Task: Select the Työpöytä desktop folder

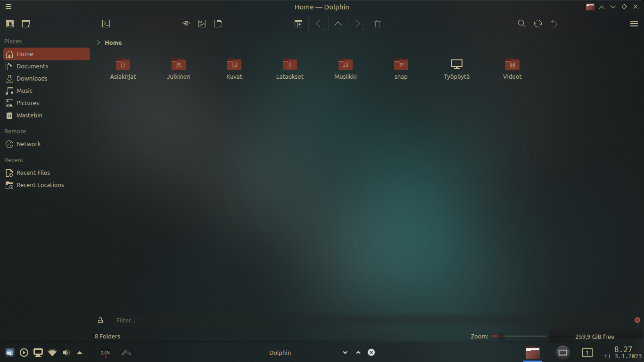Action: [457, 69]
